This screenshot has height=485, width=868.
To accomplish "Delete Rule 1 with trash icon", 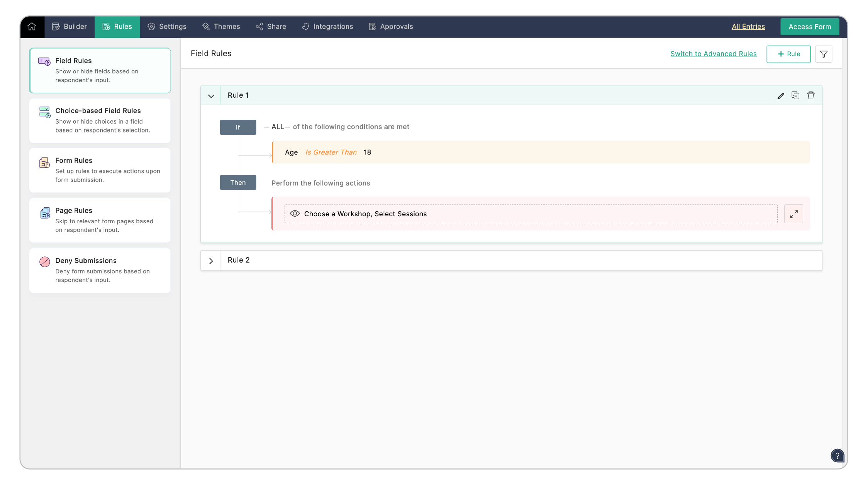I will (811, 95).
